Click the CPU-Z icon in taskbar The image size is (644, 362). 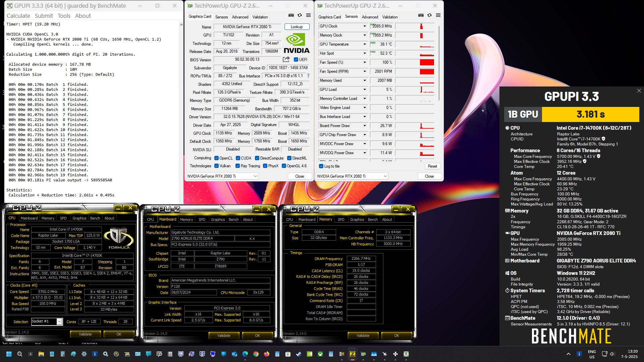click(353, 354)
